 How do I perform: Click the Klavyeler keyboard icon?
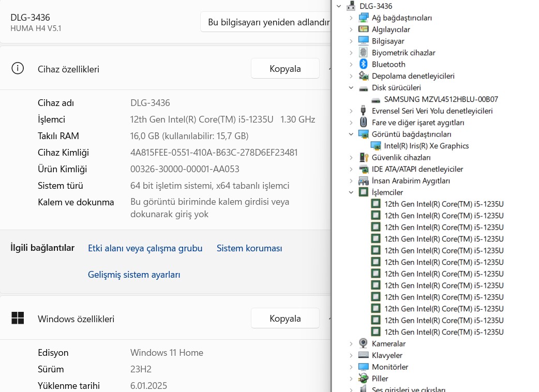[x=363, y=355]
